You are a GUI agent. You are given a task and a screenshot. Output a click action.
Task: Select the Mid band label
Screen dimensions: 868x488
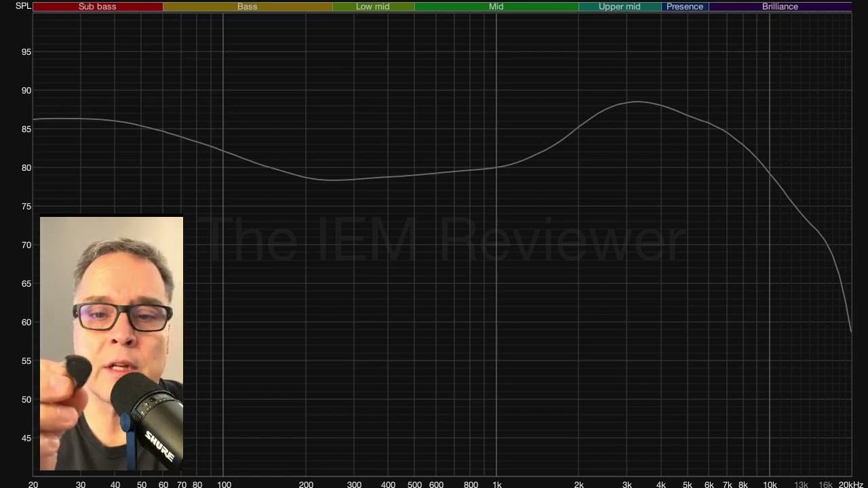point(496,7)
